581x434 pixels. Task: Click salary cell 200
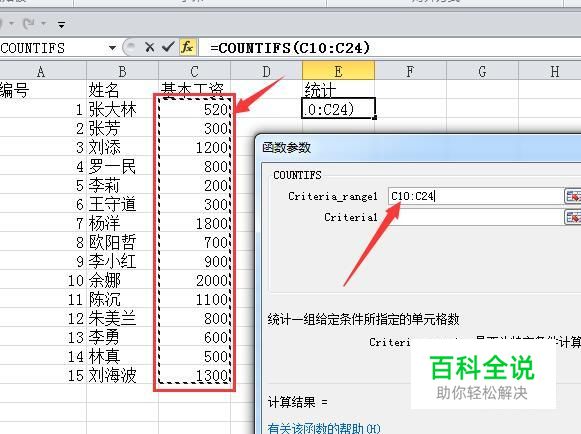(x=194, y=185)
